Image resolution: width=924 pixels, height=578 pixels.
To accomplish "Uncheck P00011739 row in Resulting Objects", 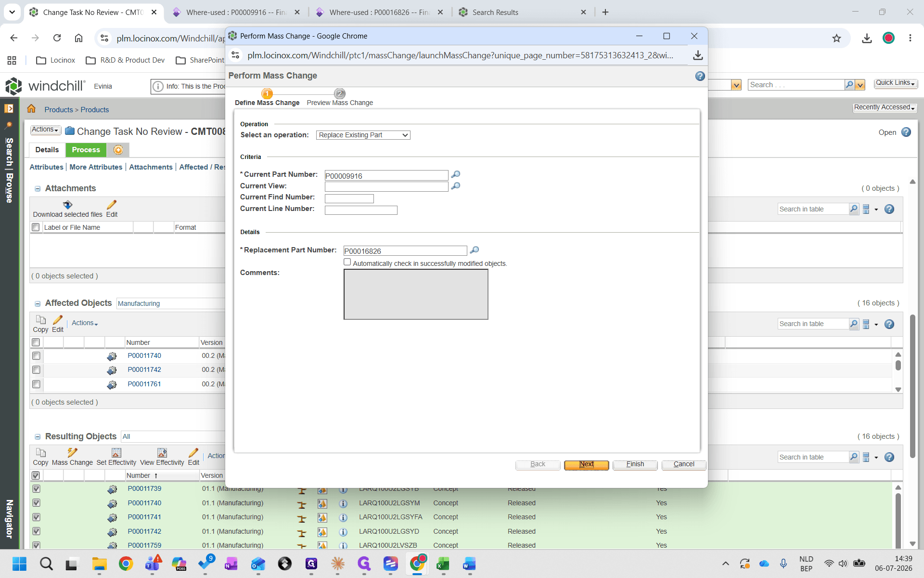I will tap(36, 488).
